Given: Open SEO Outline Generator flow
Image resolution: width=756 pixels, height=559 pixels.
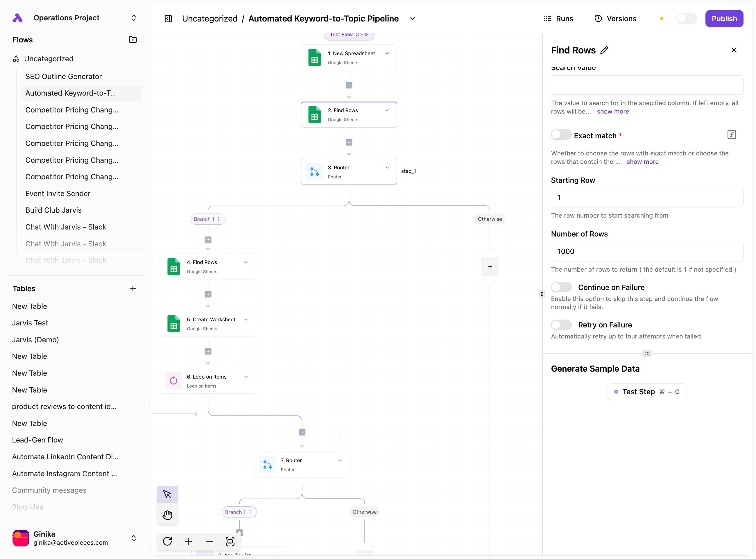Looking at the screenshot, I should (63, 76).
